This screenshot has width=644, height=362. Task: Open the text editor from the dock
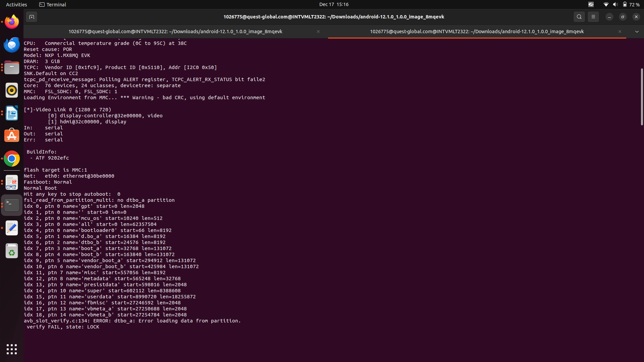coord(12,228)
